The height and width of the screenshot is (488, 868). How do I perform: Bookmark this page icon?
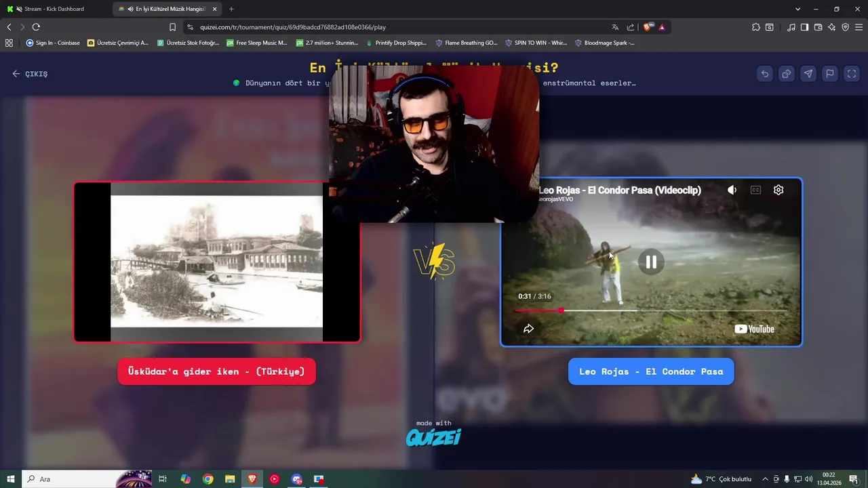(x=172, y=27)
